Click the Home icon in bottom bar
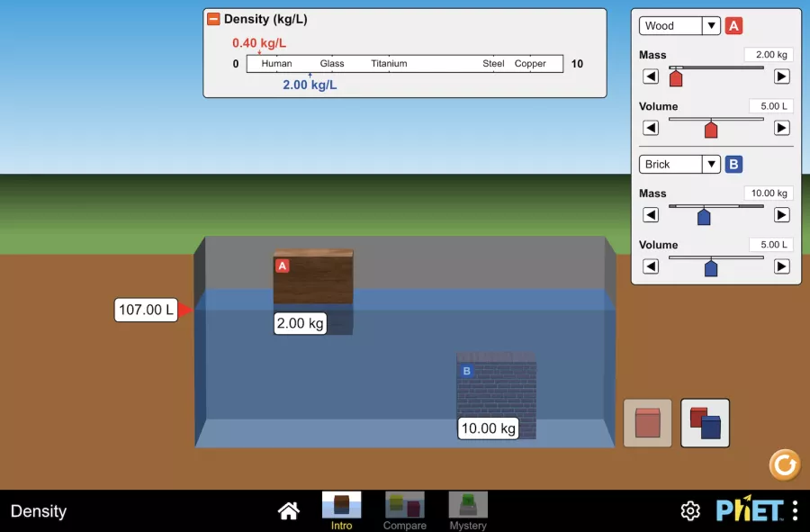Screen dimensions: 810x532 pos(289,510)
